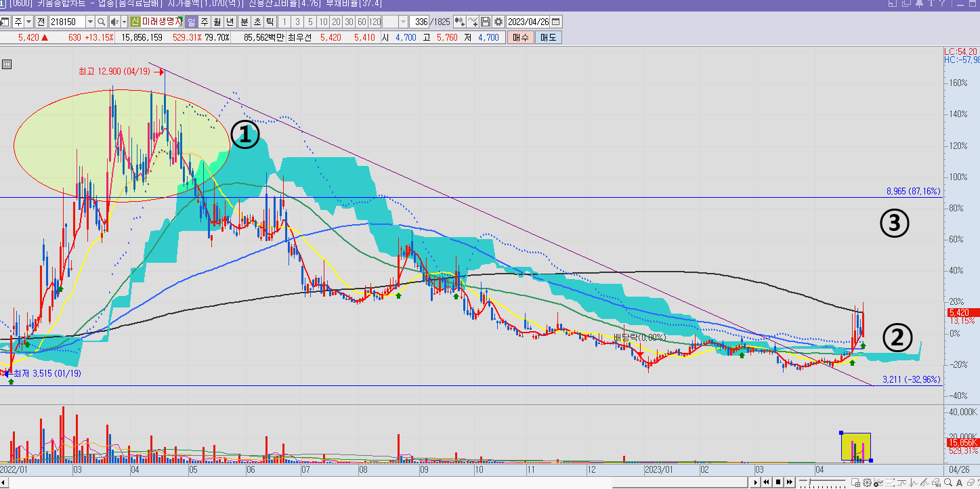Open the custom interval combo box dropdown
Screen dimensions: 980x489
click(404, 22)
